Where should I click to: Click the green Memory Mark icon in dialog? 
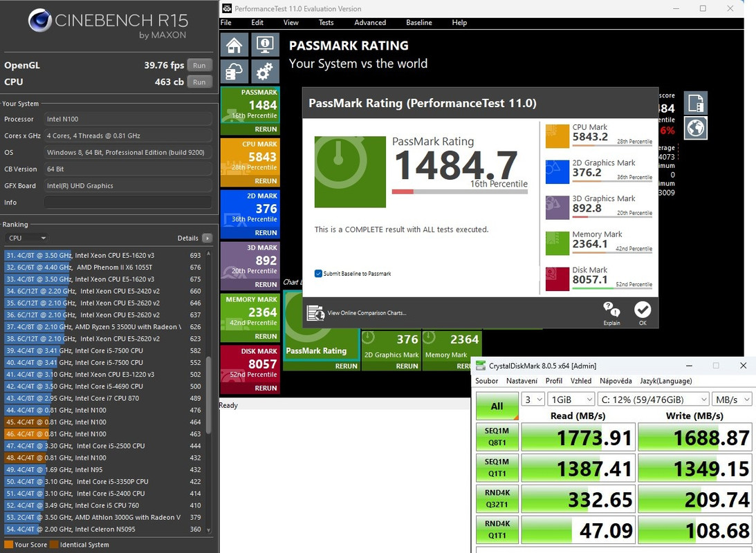[557, 243]
